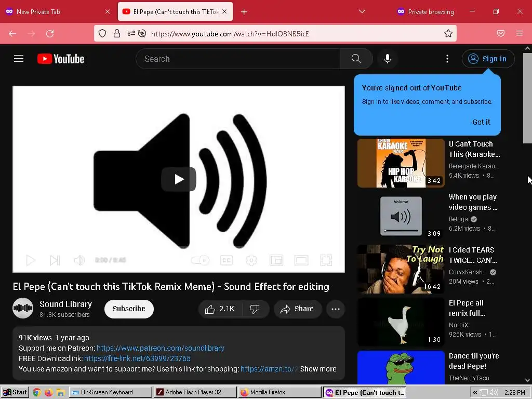Start voice search with microphone icon

click(x=388, y=59)
